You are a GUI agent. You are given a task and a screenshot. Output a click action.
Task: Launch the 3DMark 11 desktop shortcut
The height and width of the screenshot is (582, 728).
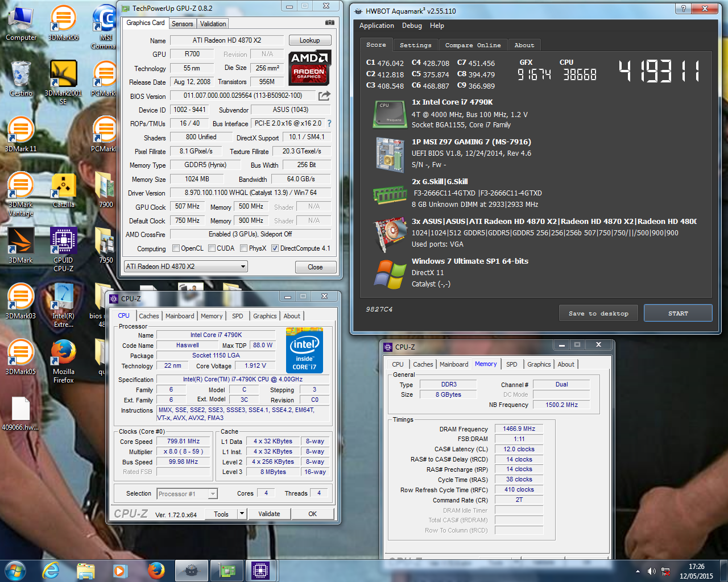tap(21, 135)
